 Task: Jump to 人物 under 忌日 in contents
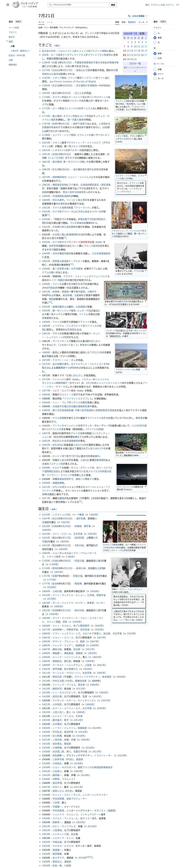(x=12, y=46)
